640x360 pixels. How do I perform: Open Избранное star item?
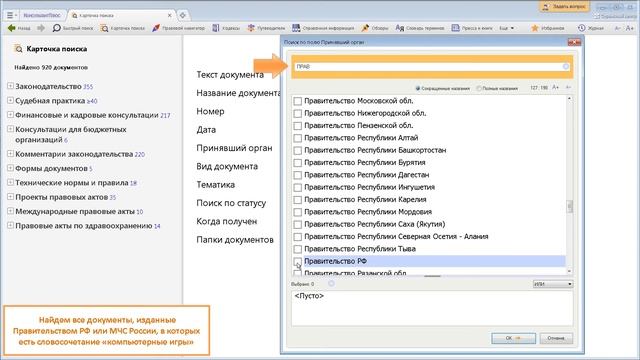click(x=547, y=28)
